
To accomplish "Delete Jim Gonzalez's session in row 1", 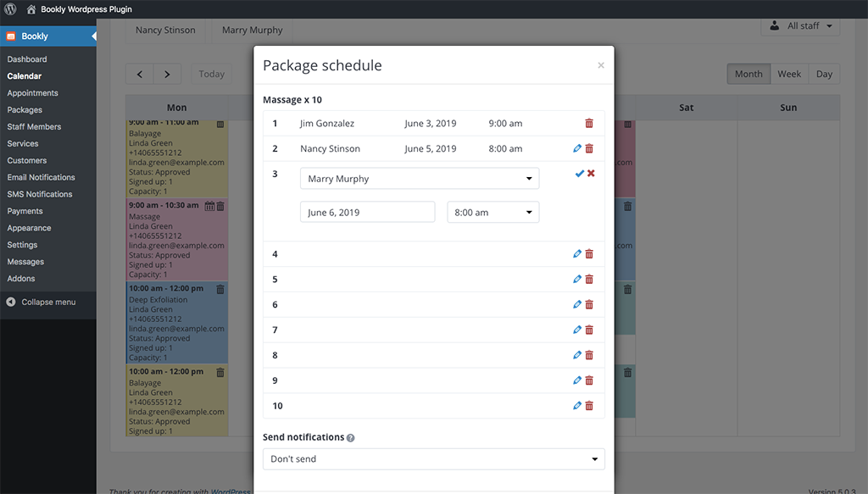I will (x=589, y=124).
